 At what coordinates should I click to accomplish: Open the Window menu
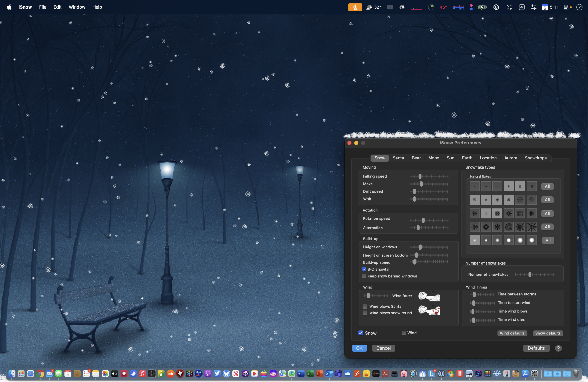[x=77, y=7]
